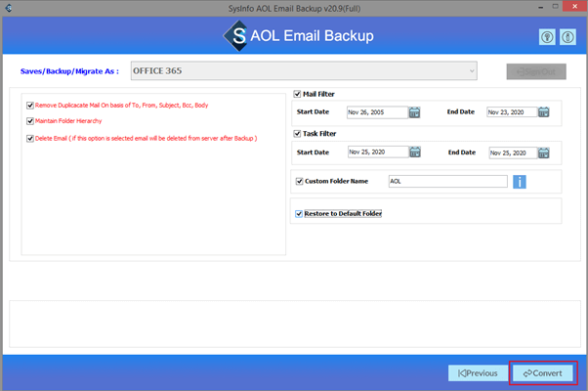588x391 pixels.
Task: Click Mail Filter Start Date field
Action: tap(377, 112)
